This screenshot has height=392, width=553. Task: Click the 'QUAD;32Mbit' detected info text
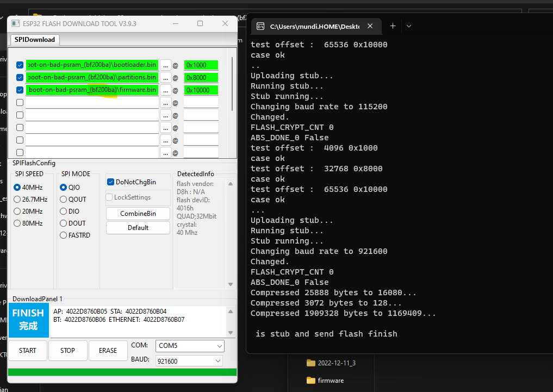click(196, 216)
